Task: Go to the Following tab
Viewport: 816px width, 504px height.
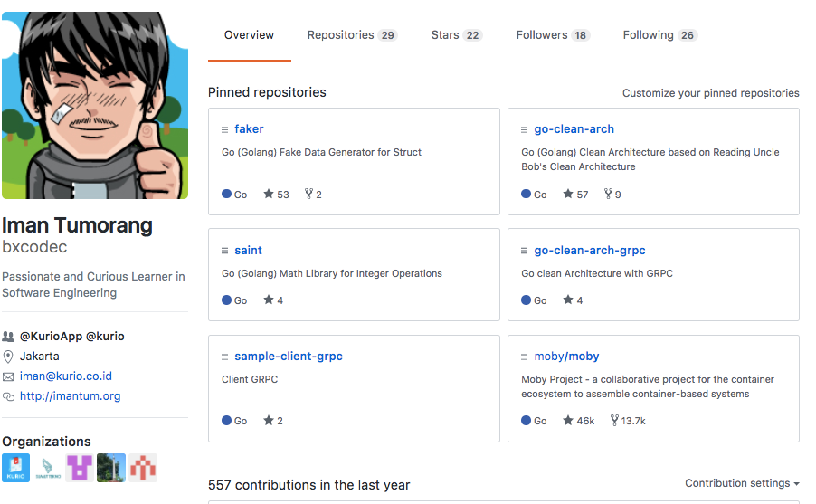Action: [x=659, y=35]
